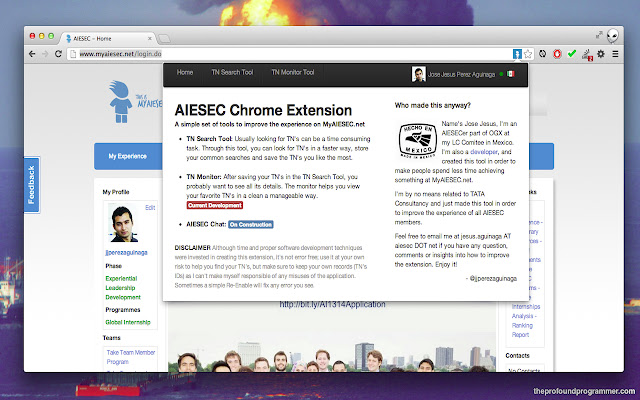
Task: Click the AIESEC Chat bullet label
Action: coord(206,224)
